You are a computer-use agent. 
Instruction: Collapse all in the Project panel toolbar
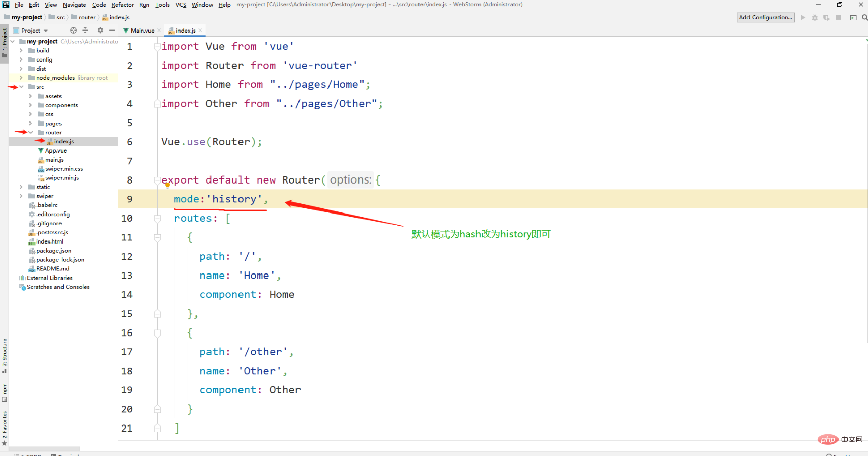(85, 31)
